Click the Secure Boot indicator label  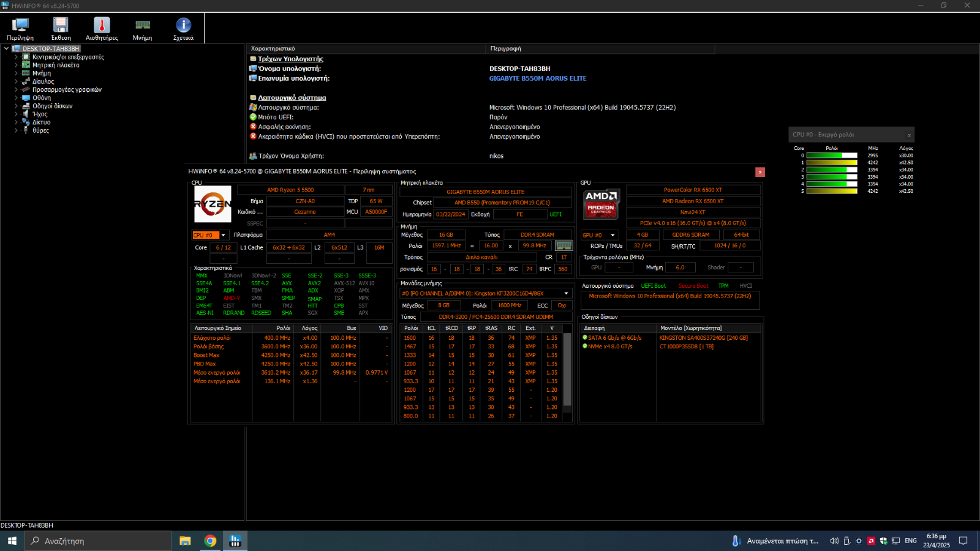pos(693,286)
